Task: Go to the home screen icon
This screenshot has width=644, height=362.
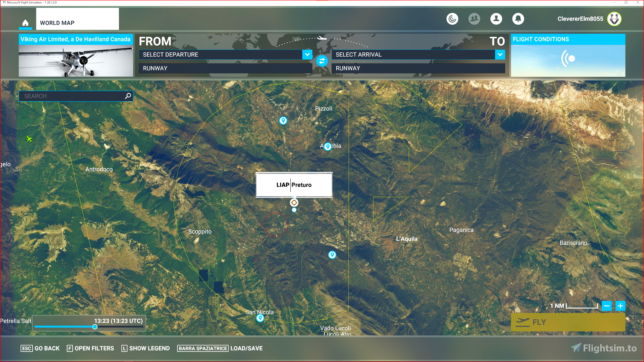Action: (x=25, y=23)
